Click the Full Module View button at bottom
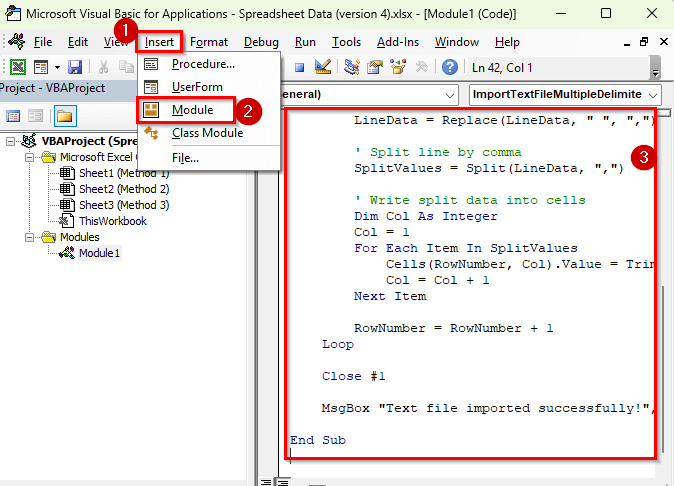 point(283,482)
